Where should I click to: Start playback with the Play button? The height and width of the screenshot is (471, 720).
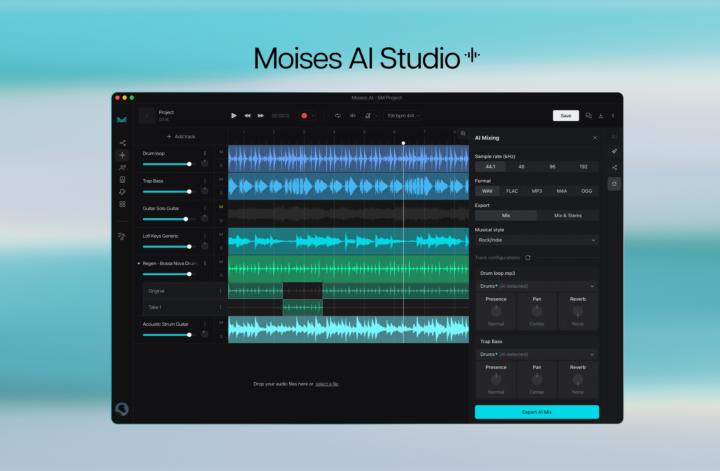[234, 116]
